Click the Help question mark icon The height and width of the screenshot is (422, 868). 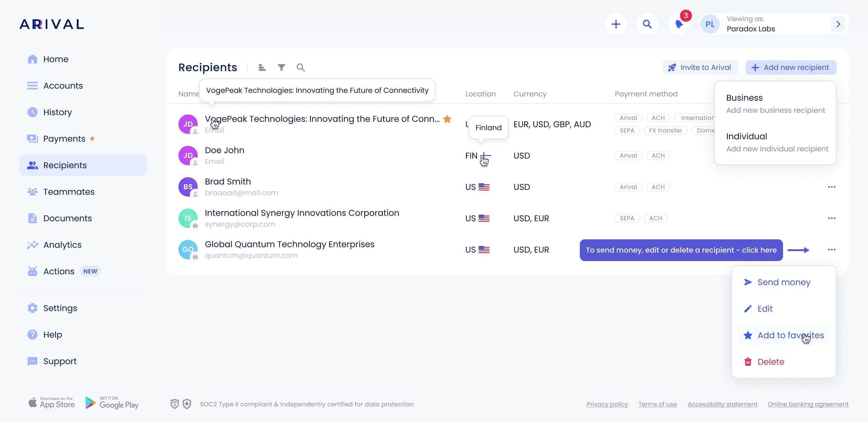coord(32,335)
